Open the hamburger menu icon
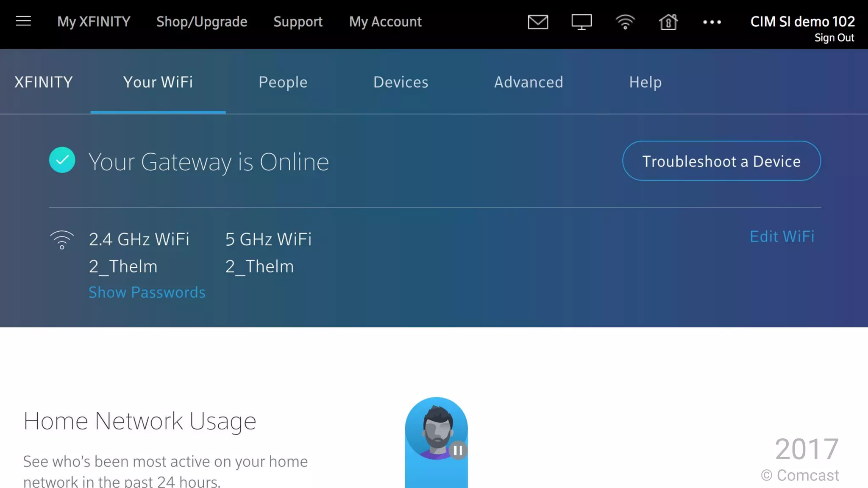This screenshot has height=488, width=868. 23,21
